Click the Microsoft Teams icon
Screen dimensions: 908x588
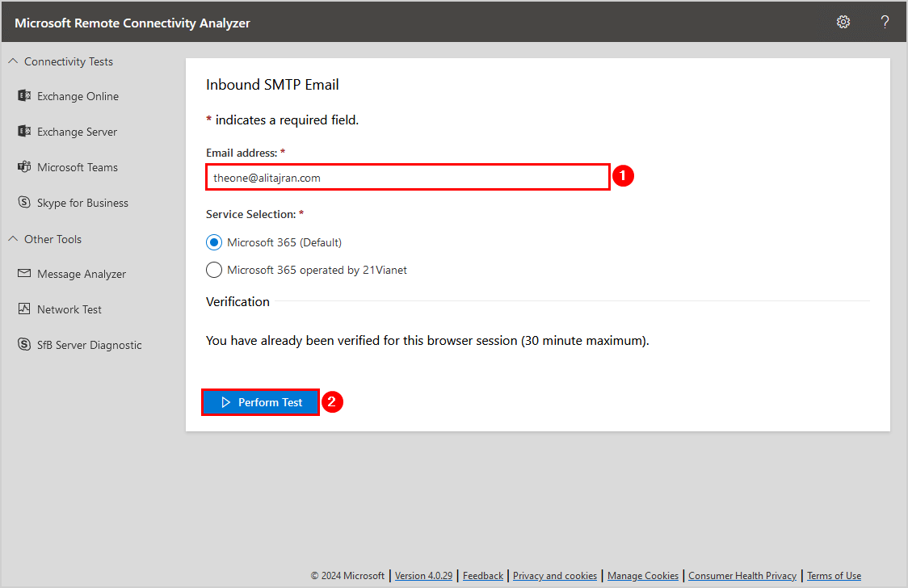click(x=23, y=166)
